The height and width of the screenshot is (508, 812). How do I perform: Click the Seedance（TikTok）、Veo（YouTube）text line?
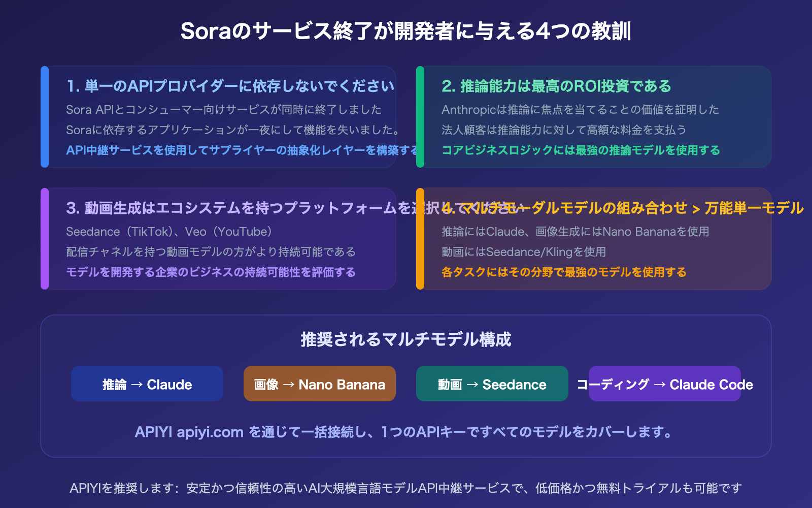[x=169, y=232]
